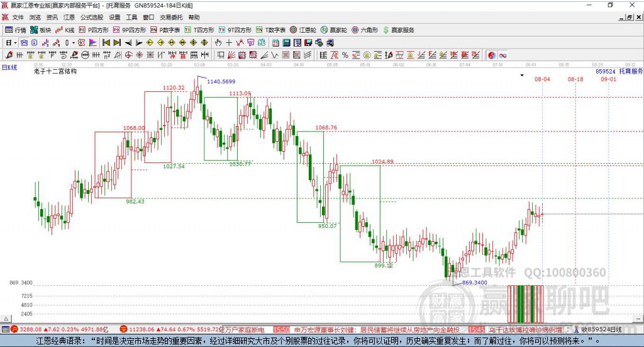Select the crosshair cursor tool

click(x=229, y=42)
